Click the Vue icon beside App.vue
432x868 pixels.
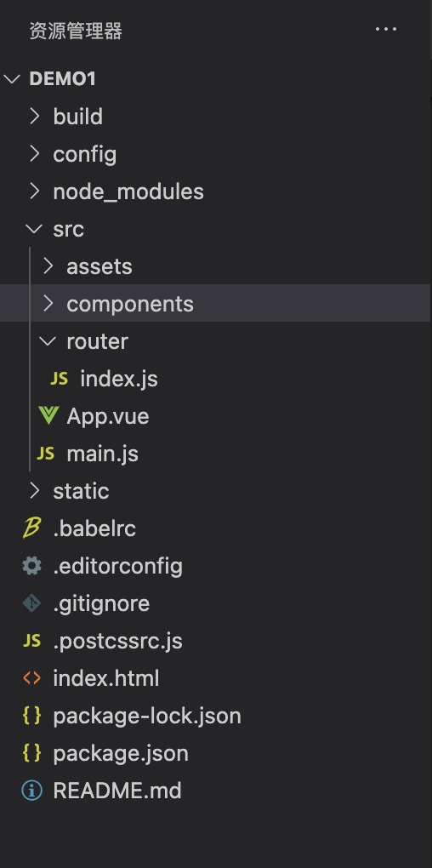pos(48,416)
